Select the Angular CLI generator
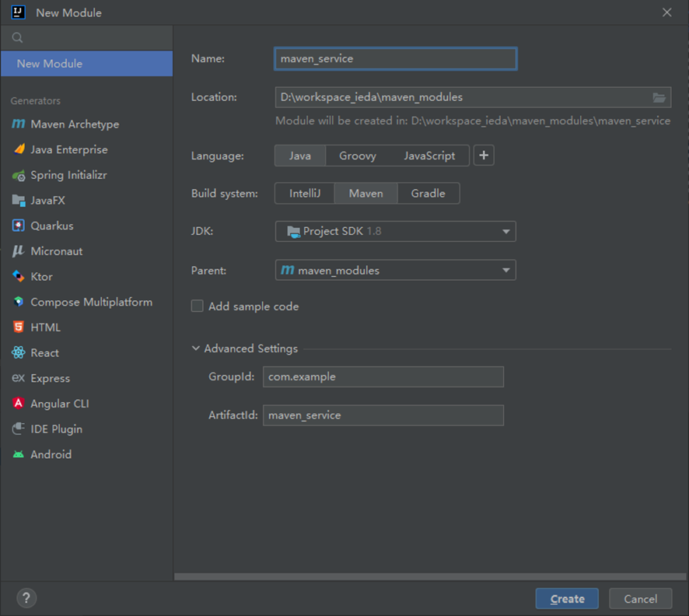 point(60,404)
